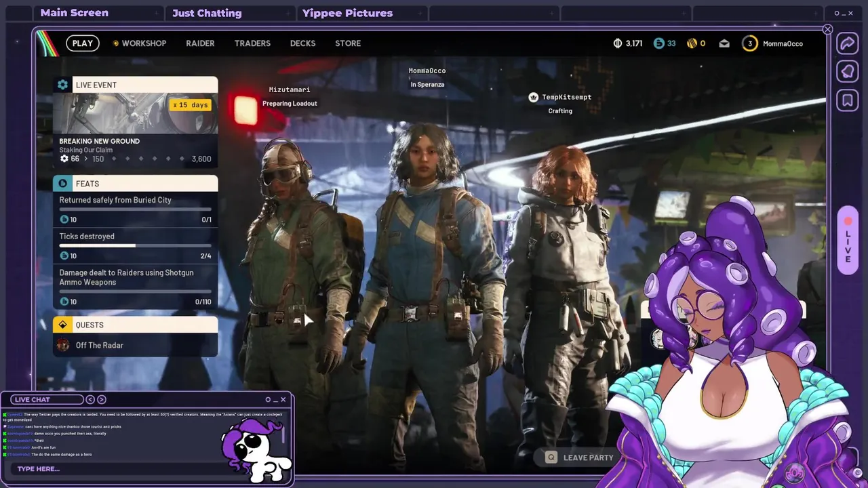
Task: Open MommaOcco profile name in header
Action: coord(783,43)
